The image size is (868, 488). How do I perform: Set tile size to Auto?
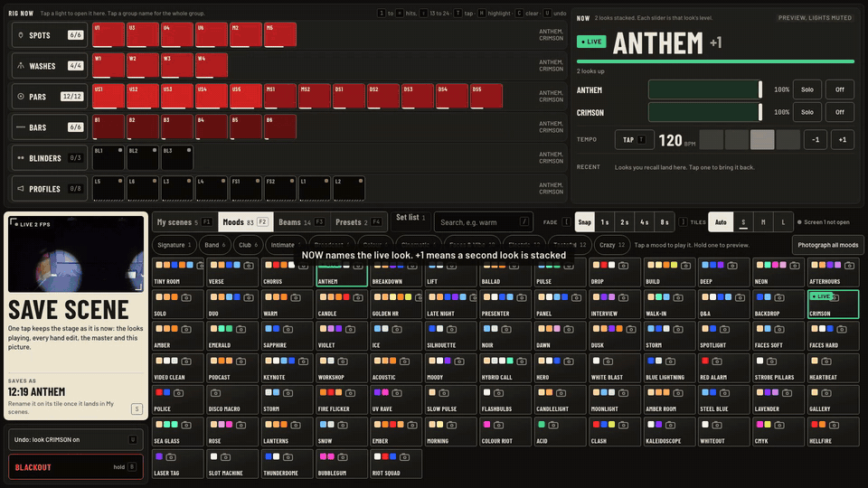(721, 222)
